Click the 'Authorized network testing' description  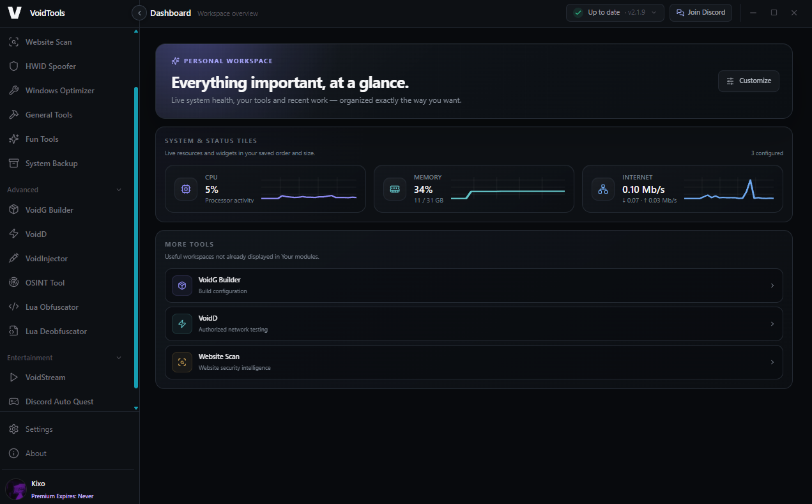click(x=233, y=330)
